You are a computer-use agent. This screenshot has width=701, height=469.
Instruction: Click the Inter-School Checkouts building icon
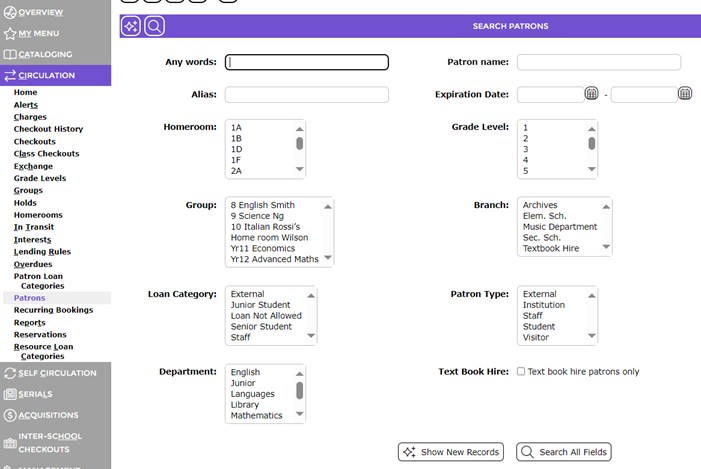[x=10, y=443]
